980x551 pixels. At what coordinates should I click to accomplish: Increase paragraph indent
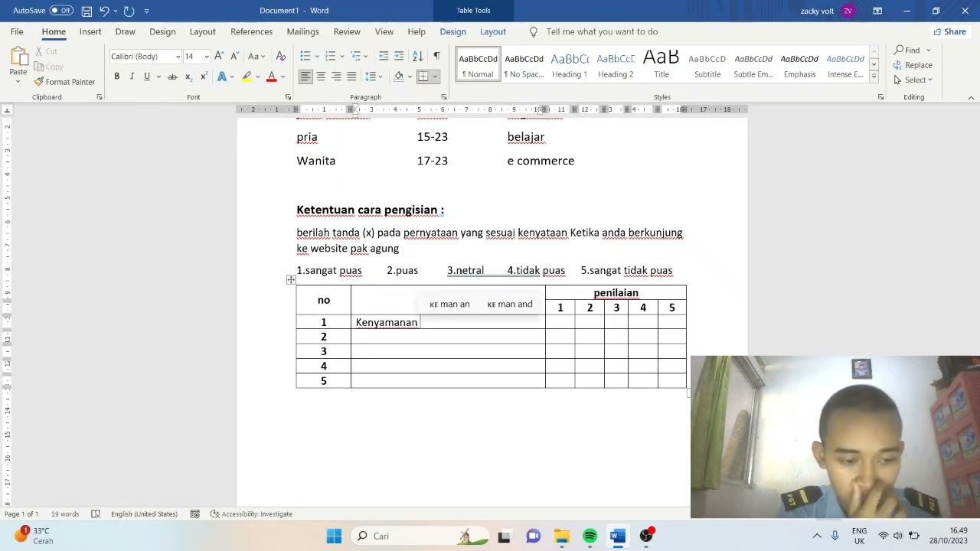[x=399, y=56]
